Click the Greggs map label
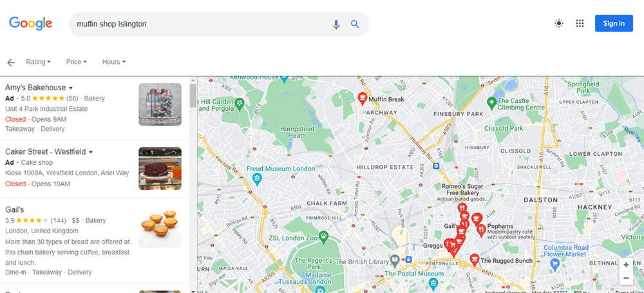 click(x=433, y=246)
